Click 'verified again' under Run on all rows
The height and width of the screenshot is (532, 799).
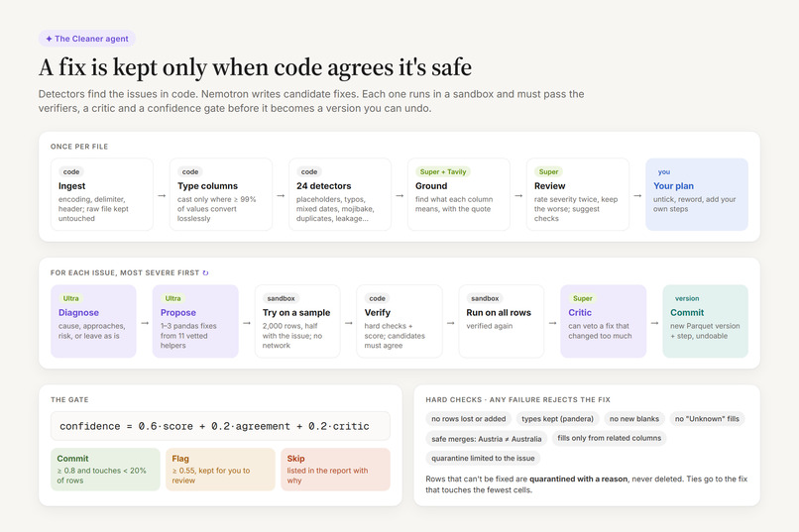(x=489, y=326)
